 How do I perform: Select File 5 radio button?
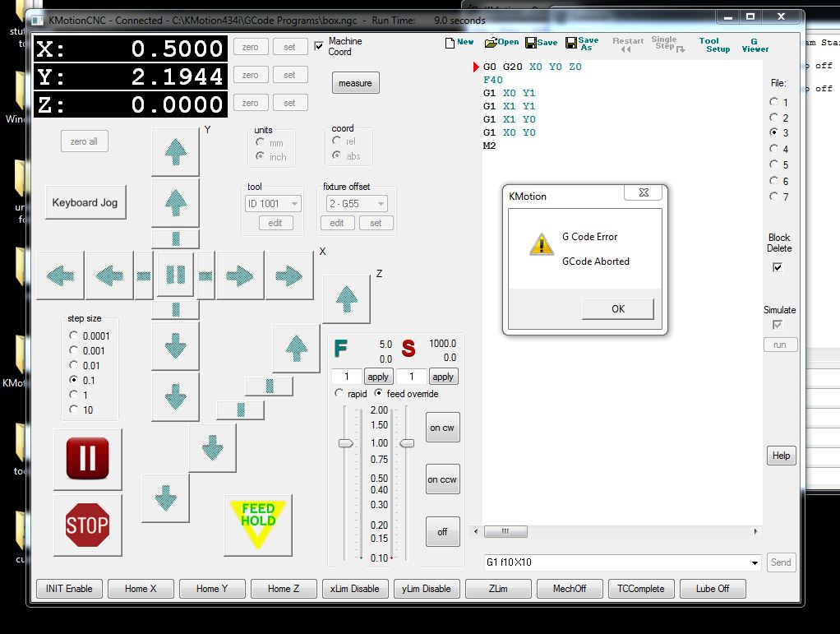[x=773, y=164]
